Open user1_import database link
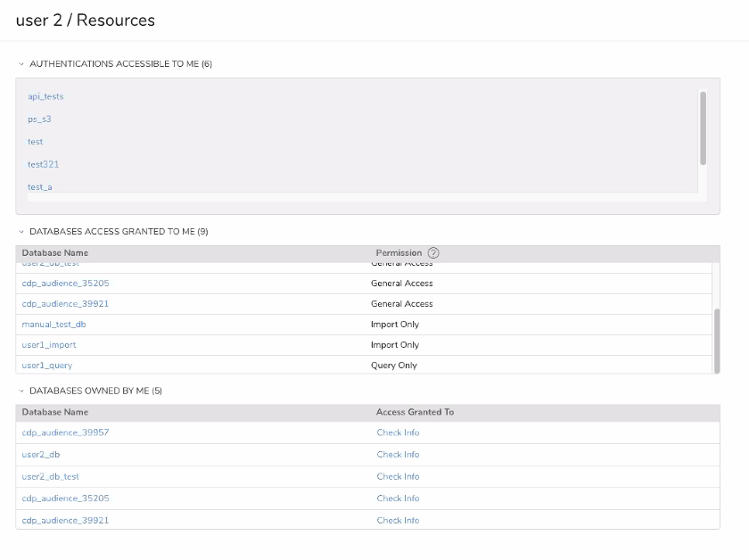749x560 pixels. click(49, 345)
